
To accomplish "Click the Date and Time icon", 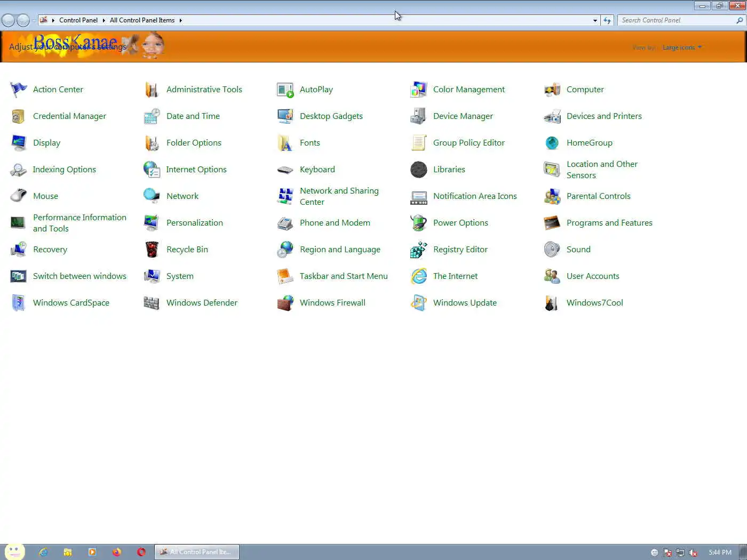I will (152, 116).
